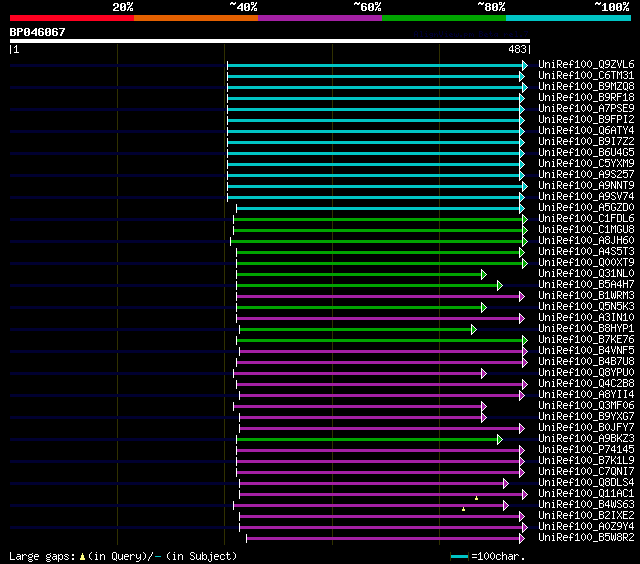Click the cyan ~100% legend segment
Viewport: 640px width, 564px height.
(x=569, y=18)
